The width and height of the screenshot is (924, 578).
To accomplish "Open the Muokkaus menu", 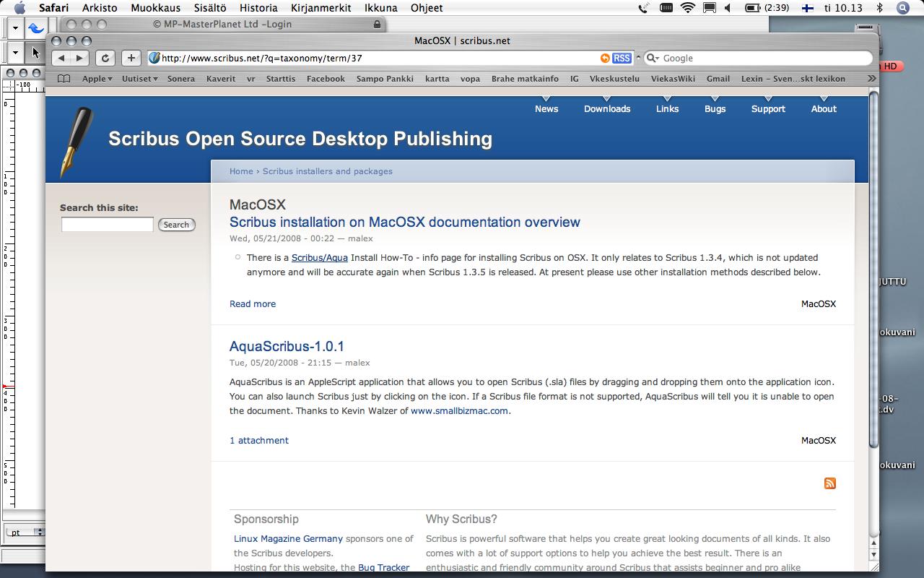I will tap(155, 8).
